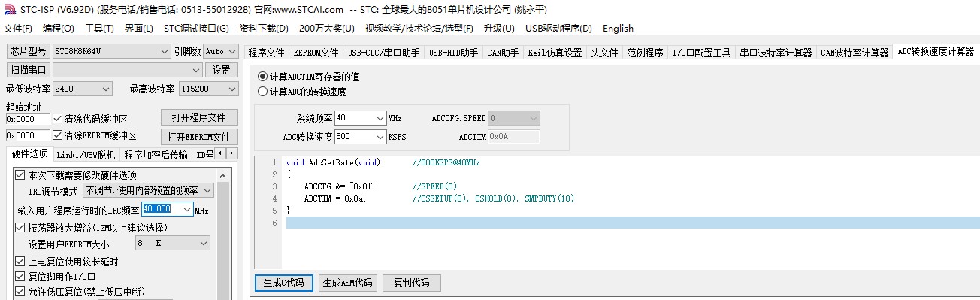Toggle 复位脚用作I/O口 checkbox
The image size is (980, 300).
[20, 277]
